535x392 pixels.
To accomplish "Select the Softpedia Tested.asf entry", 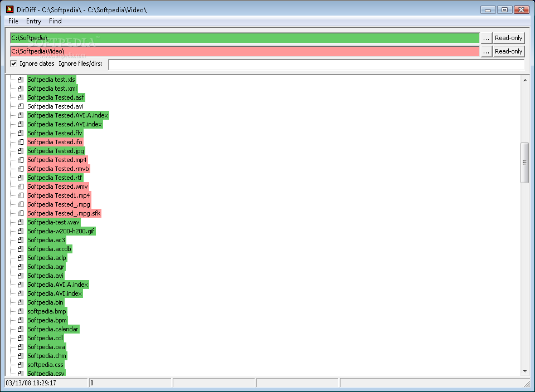I will (56, 97).
